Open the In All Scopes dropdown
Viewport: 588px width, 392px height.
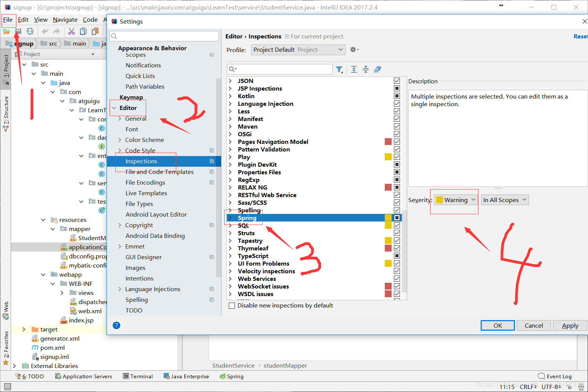tap(505, 200)
